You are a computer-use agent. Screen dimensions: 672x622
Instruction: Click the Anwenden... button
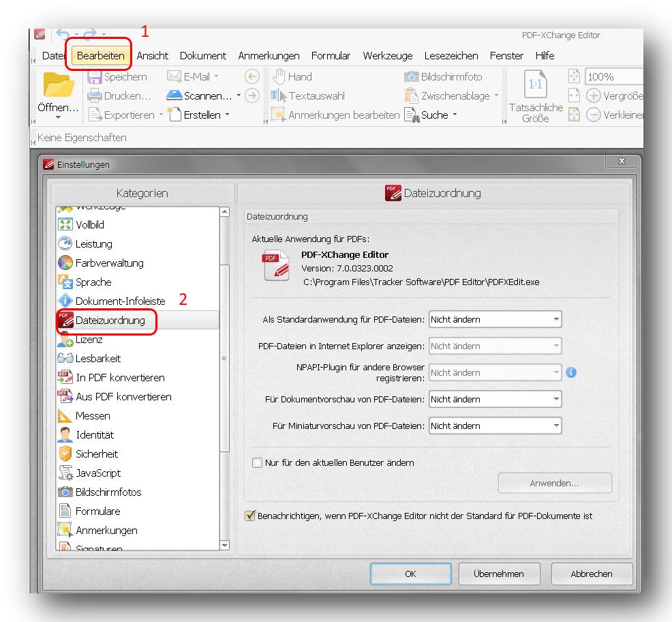pyautogui.click(x=555, y=483)
